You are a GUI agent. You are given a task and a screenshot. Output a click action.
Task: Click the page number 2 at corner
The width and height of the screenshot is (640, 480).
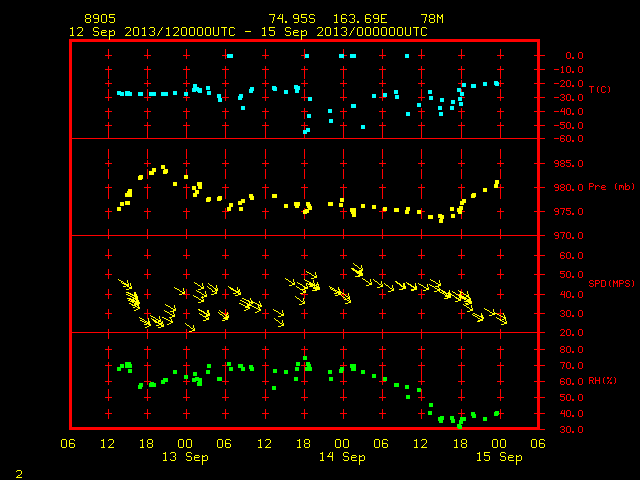19,474
